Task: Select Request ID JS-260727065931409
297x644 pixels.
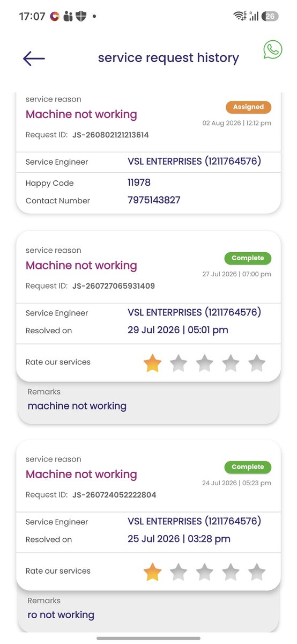Action: (114, 286)
